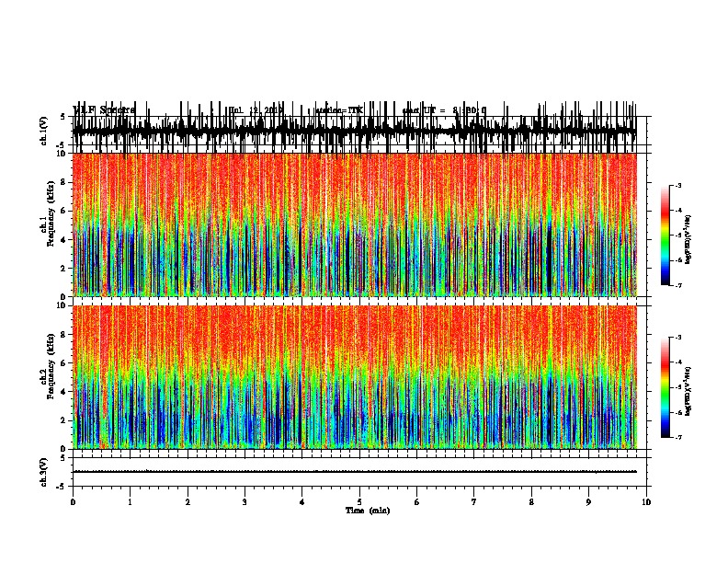Click the flat ch.3 waveform trace
The height and width of the screenshot is (563, 728).
click(x=354, y=472)
